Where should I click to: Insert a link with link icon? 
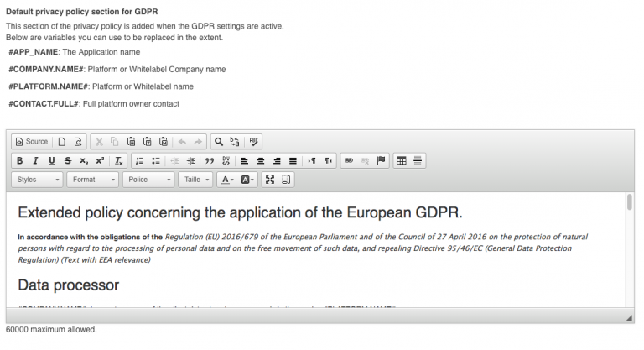pos(349,160)
